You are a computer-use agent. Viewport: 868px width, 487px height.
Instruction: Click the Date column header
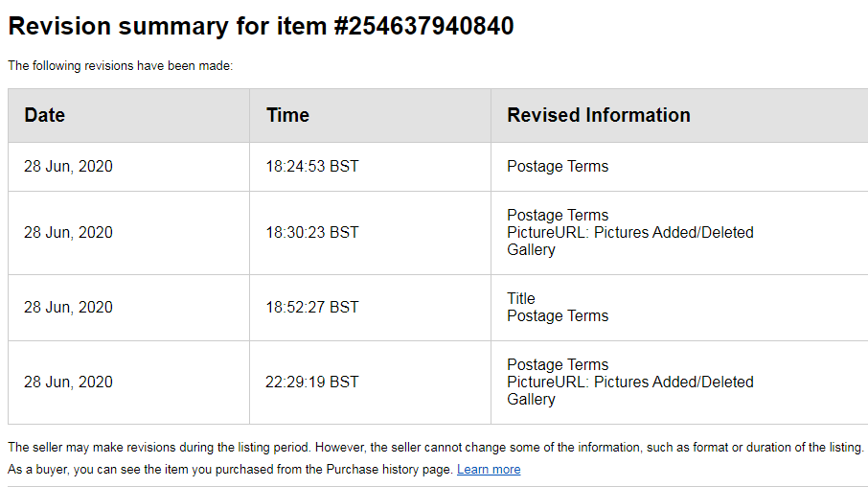pyautogui.click(x=45, y=115)
